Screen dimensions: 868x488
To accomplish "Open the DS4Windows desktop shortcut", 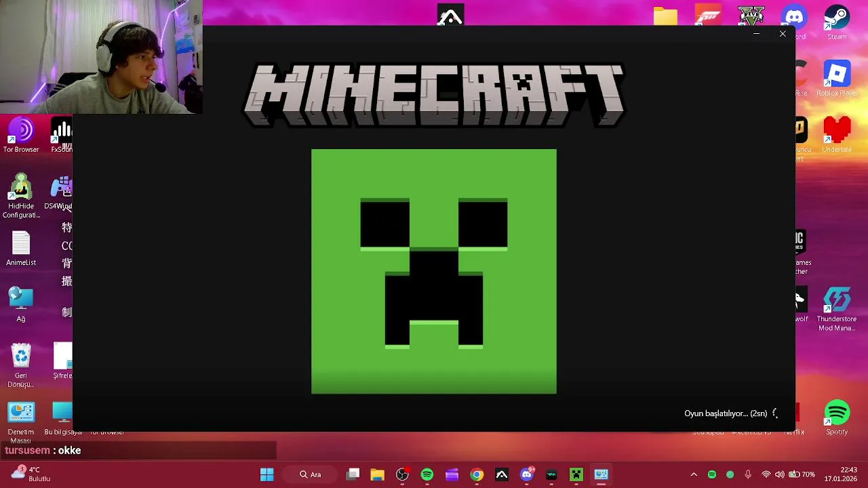I will pos(61,192).
